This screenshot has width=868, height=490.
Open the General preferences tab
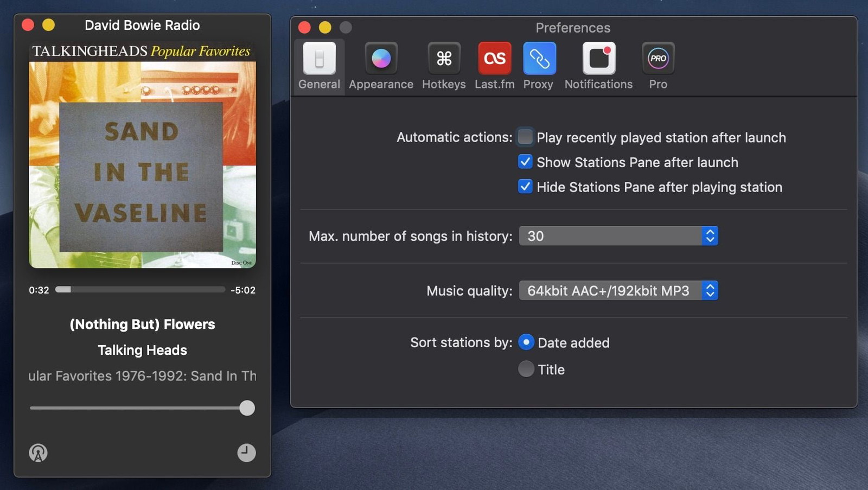(319, 67)
